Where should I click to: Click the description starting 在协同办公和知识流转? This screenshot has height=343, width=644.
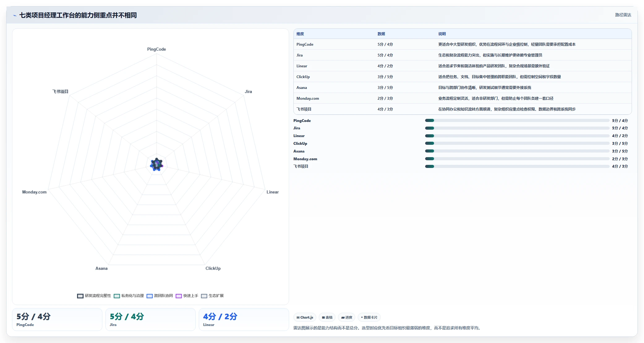pos(507,109)
